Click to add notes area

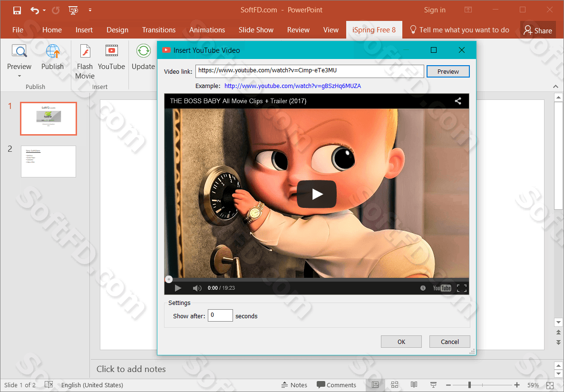coord(131,369)
